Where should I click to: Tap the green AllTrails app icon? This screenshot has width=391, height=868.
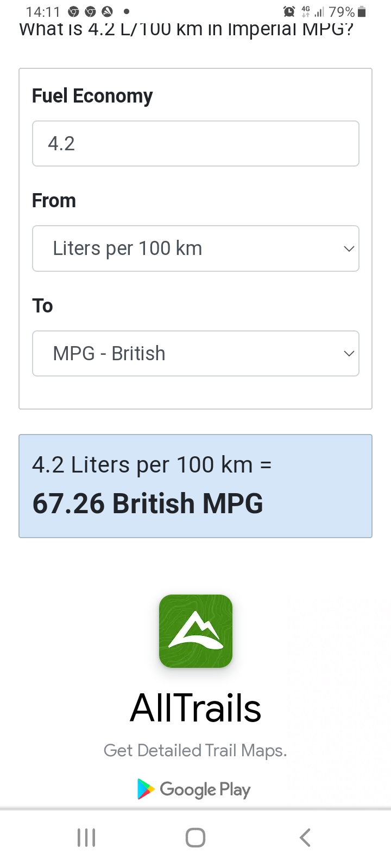[x=195, y=631]
